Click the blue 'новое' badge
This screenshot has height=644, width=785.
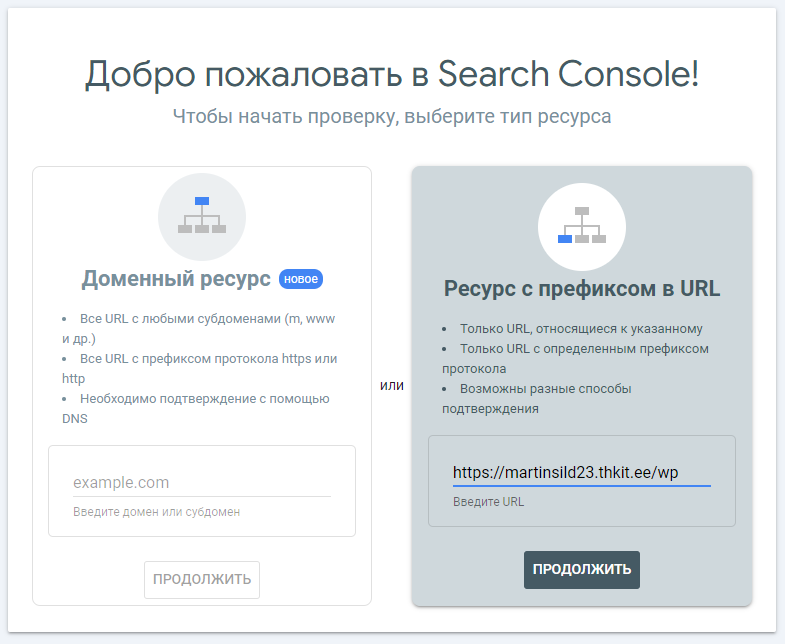point(301,279)
